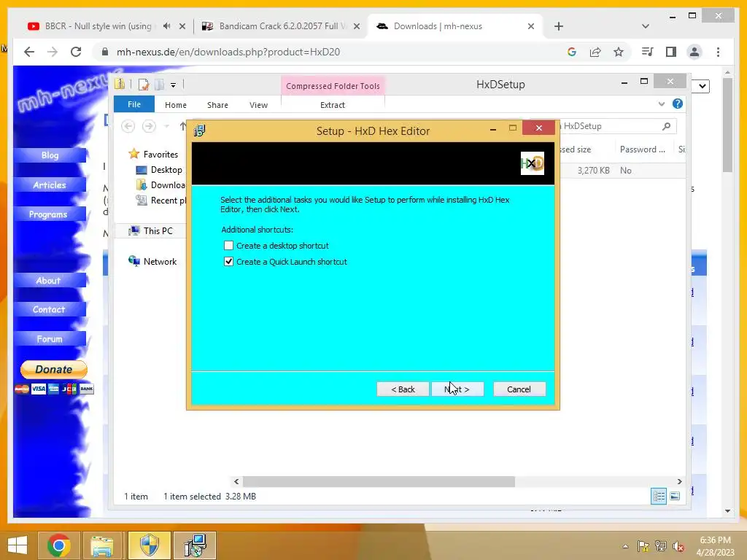Viewport: 747px width, 560px height.
Task: Click Chrome back arrow
Action: (29, 52)
